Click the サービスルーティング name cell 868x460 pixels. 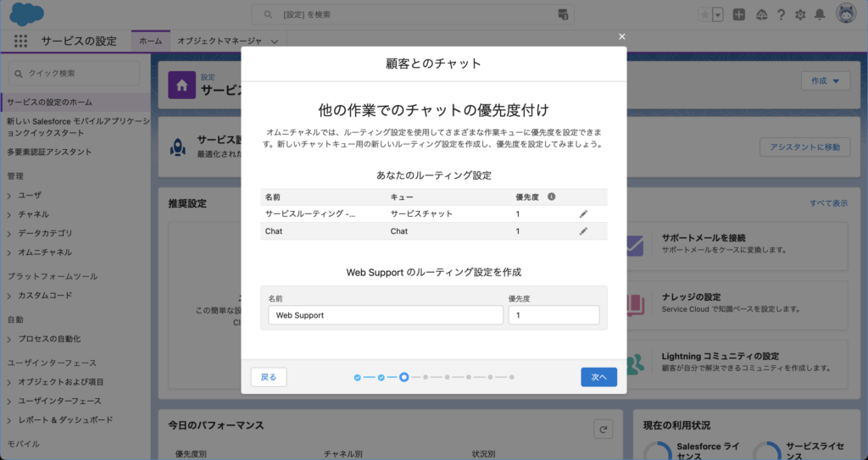tap(310, 213)
